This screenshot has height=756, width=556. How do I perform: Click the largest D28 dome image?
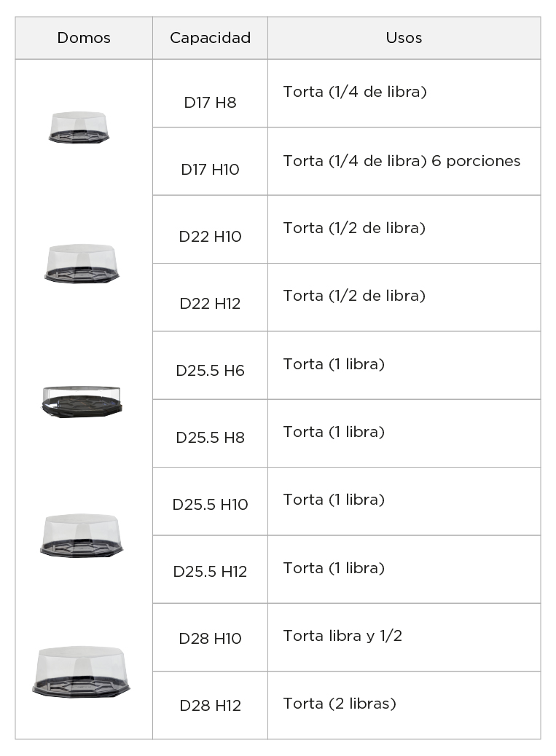(82, 672)
